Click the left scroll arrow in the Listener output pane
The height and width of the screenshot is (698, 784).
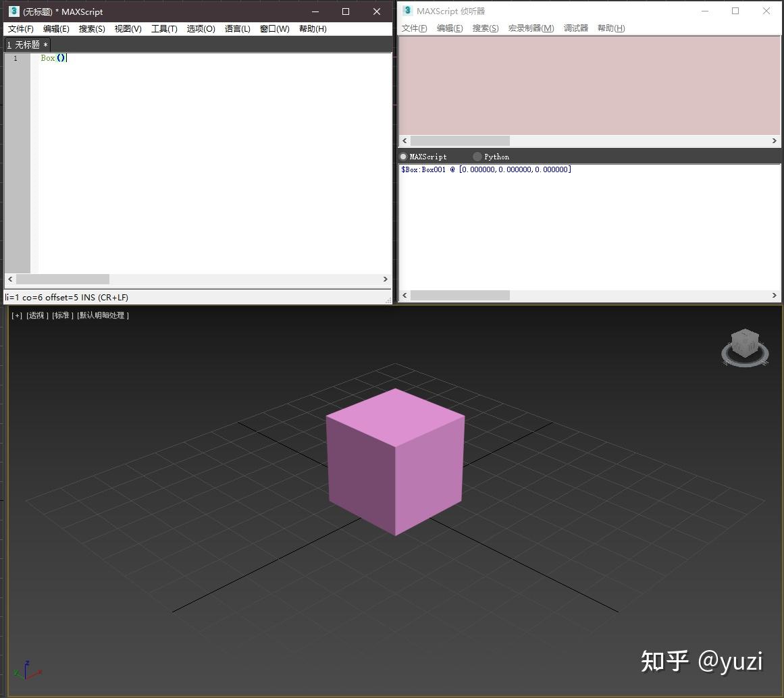click(403, 295)
